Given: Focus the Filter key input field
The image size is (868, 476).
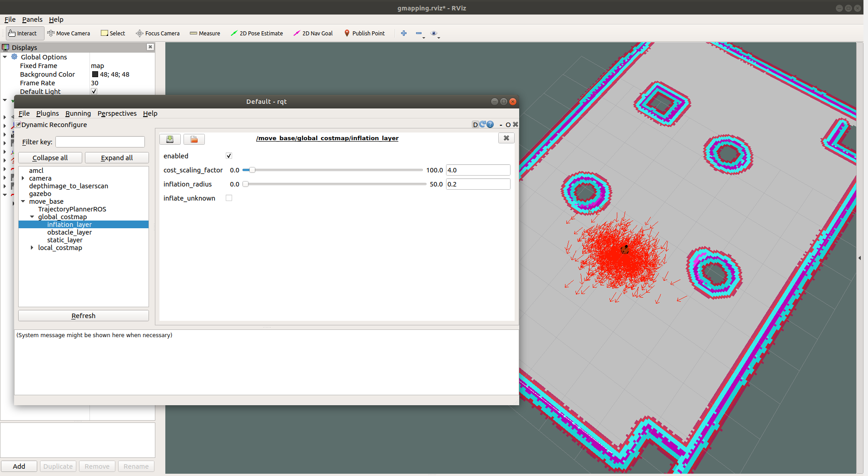Looking at the screenshot, I should (x=100, y=142).
